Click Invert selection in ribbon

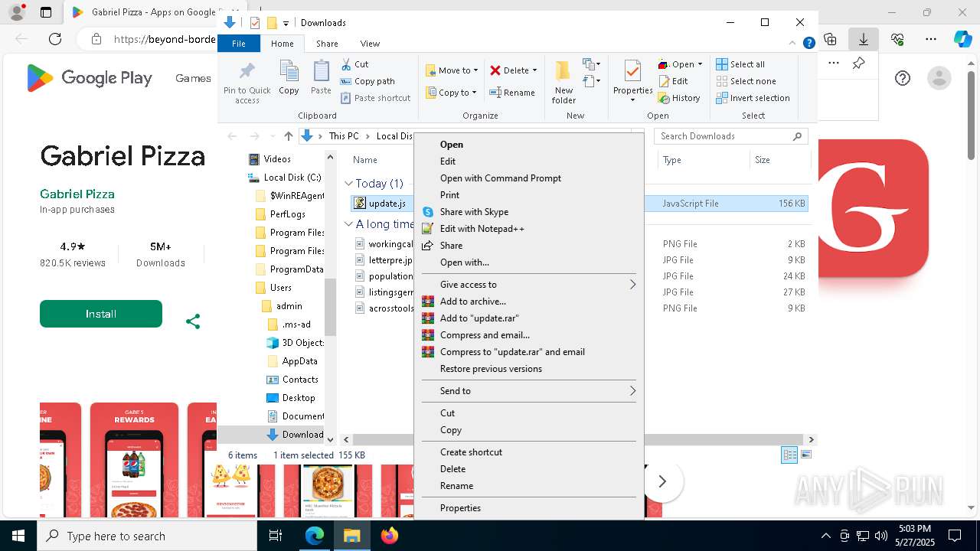tap(753, 98)
